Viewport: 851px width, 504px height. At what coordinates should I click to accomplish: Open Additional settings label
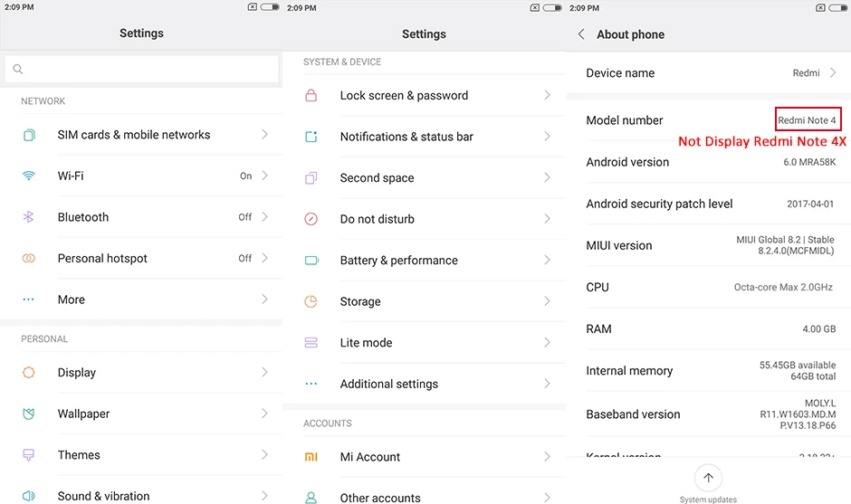389,384
